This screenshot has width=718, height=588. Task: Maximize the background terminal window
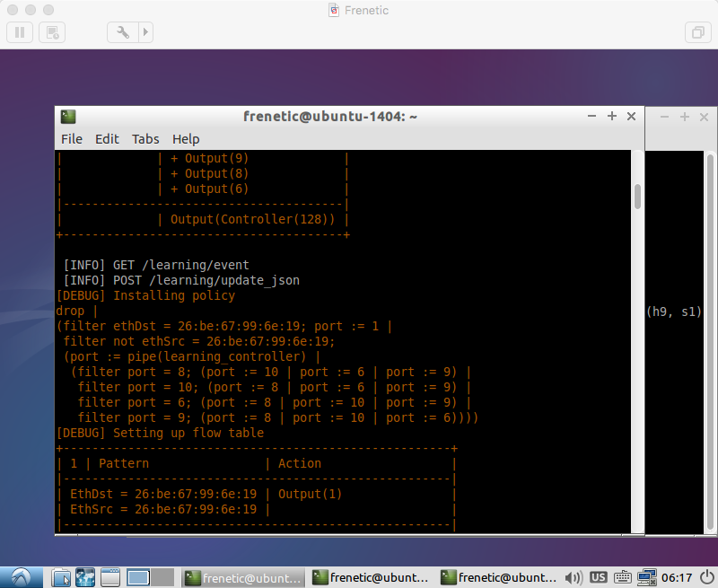(x=685, y=118)
